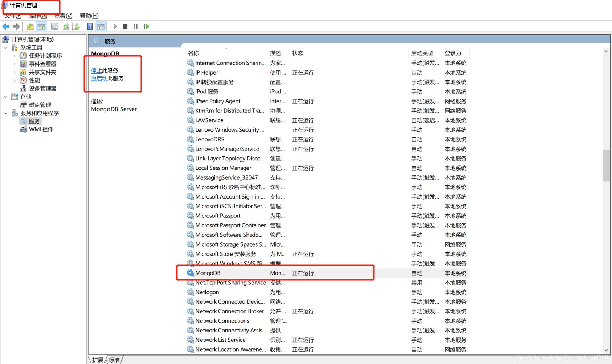This screenshot has height=364, width=612.
Task: Toggle the Show/Hide Console Tree icon
Action: click(x=42, y=27)
